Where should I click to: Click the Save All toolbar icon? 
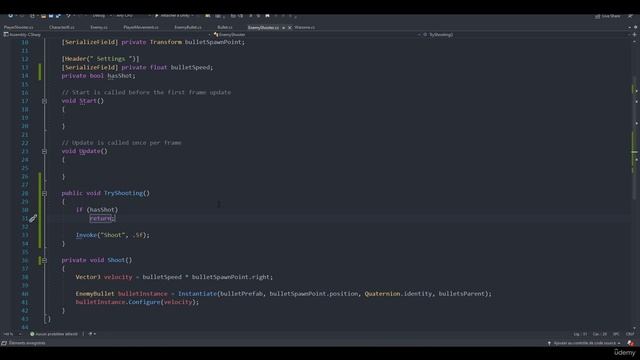pos(58,16)
